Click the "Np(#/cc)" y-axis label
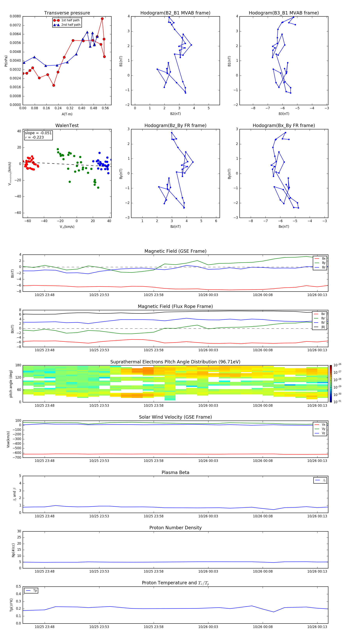The width and height of the screenshot is (351, 644). tap(13, 550)
